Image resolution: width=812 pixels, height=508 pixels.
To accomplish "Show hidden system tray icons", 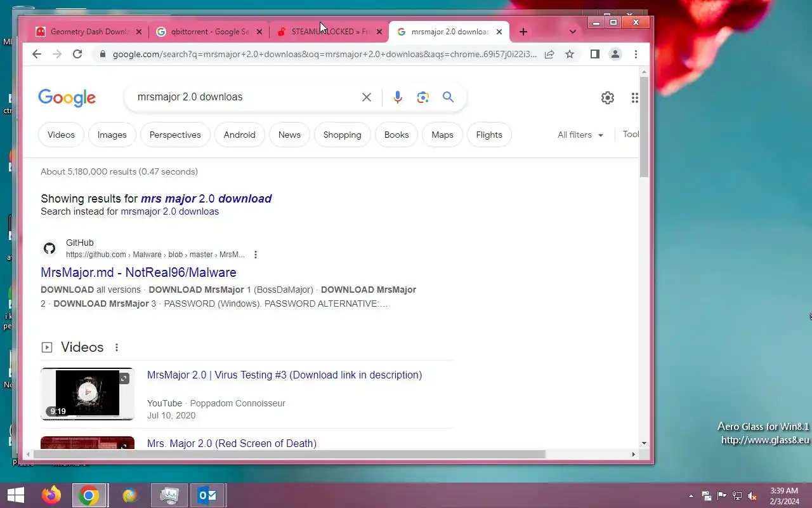I will click(x=691, y=496).
